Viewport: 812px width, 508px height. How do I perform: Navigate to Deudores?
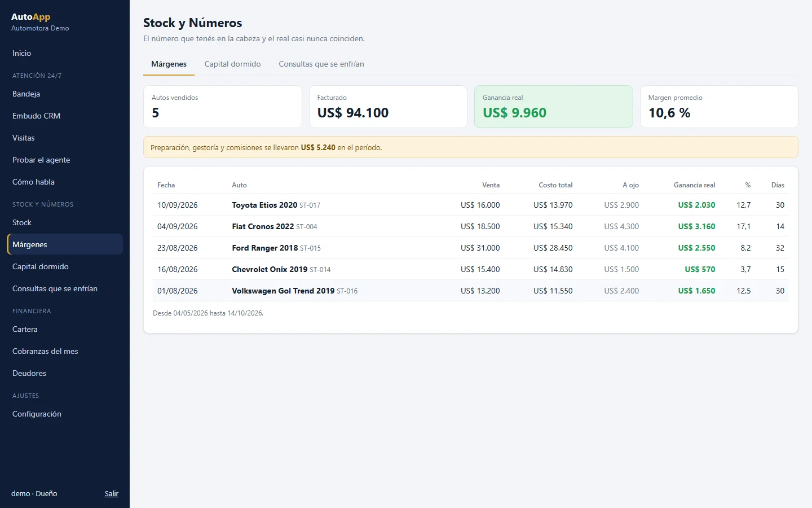(65, 373)
